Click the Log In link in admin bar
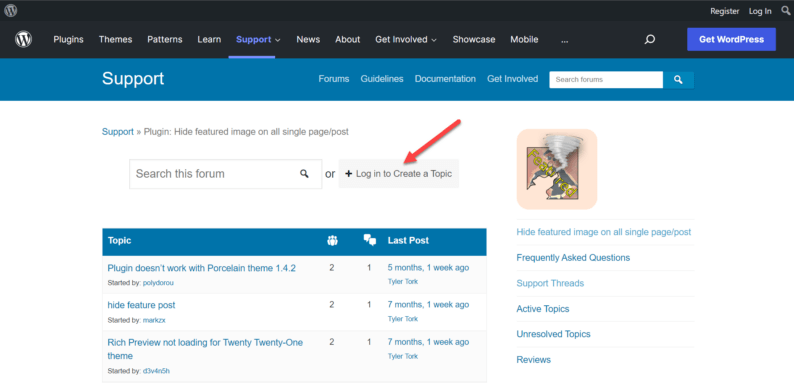794x383 pixels. (760, 11)
